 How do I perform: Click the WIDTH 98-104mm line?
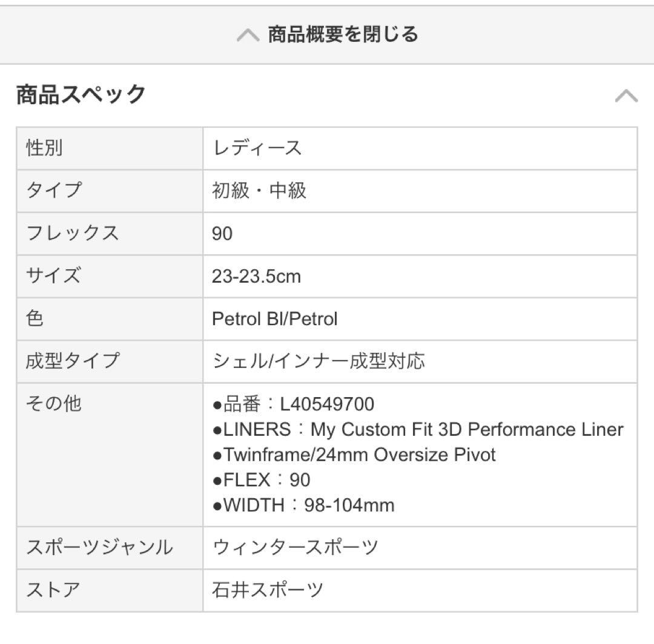[303, 505]
